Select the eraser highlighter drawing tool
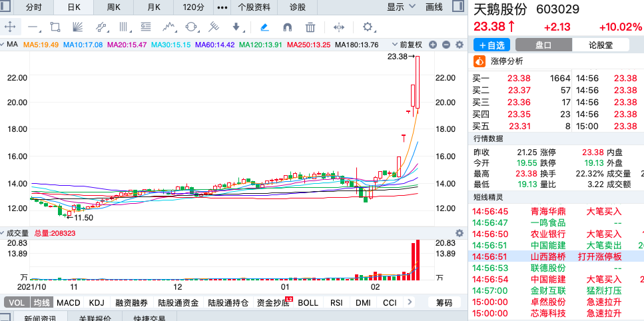Viewport: 644px width, 321px height. point(264,27)
